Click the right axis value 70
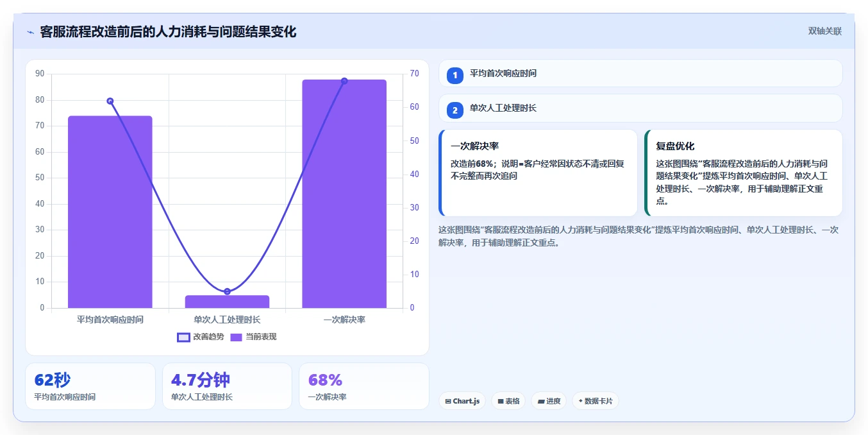Viewport: 868px width, 435px height. (415, 74)
